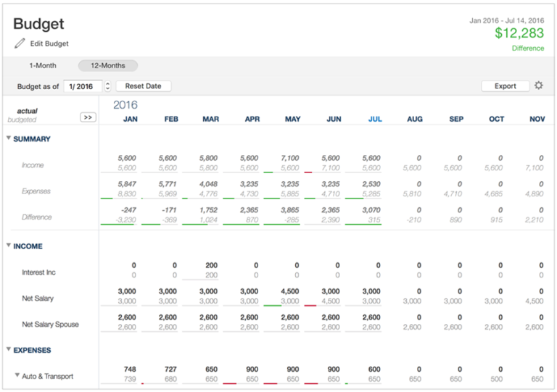The height and width of the screenshot is (392, 557).
Task: Click the Reset Date button
Action: pos(143,86)
